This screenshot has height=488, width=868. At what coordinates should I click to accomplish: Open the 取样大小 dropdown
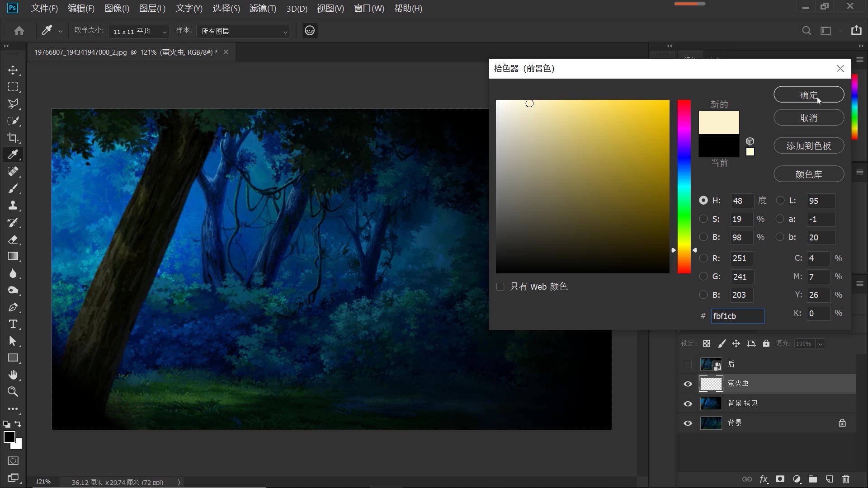tap(138, 31)
